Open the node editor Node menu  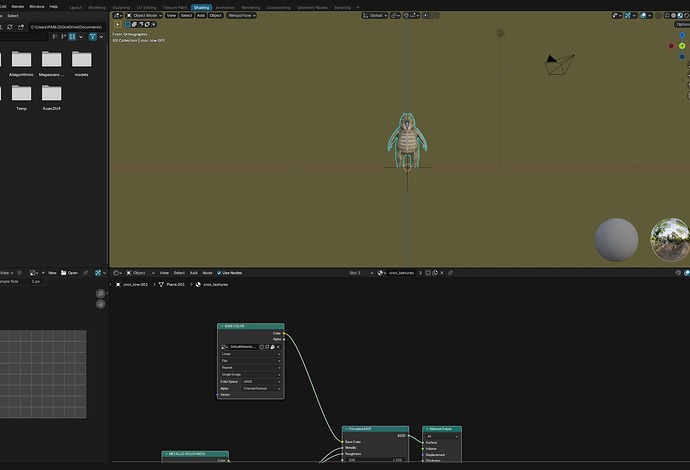pyautogui.click(x=207, y=273)
